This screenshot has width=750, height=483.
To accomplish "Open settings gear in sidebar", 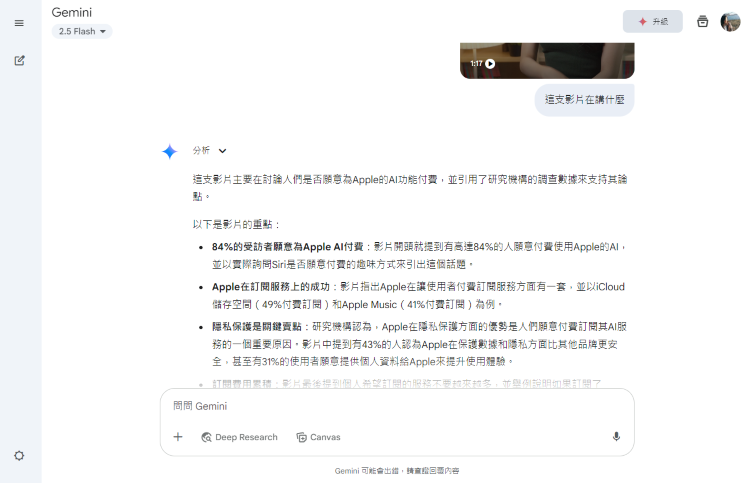I will (19, 455).
